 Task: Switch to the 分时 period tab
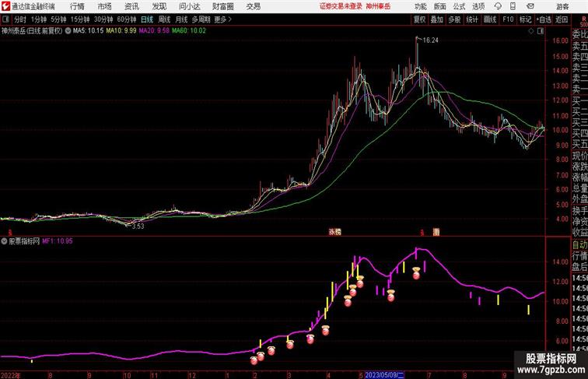[20, 19]
